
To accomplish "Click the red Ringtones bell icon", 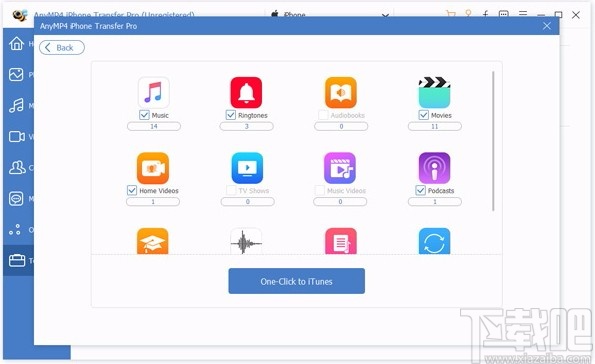I will click(246, 92).
